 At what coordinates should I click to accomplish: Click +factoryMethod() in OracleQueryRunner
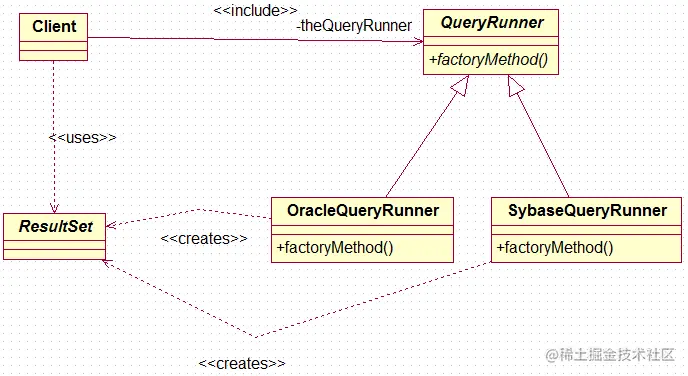point(335,248)
